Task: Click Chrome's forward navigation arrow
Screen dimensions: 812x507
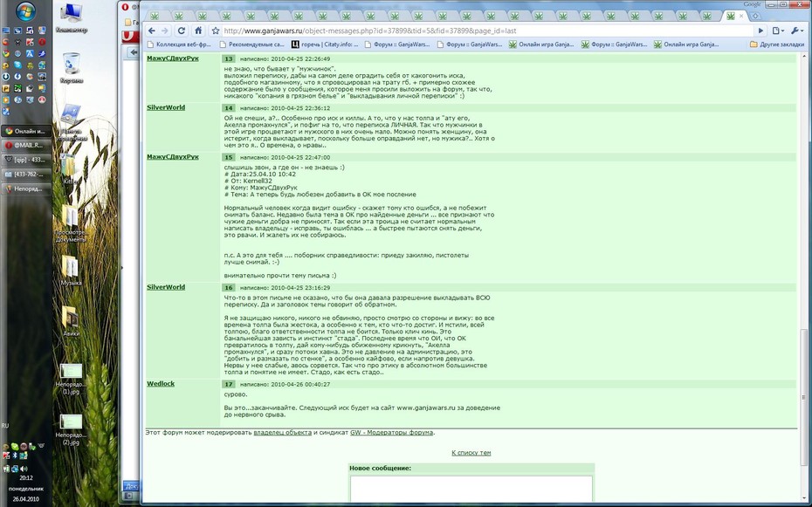Action: (x=165, y=31)
